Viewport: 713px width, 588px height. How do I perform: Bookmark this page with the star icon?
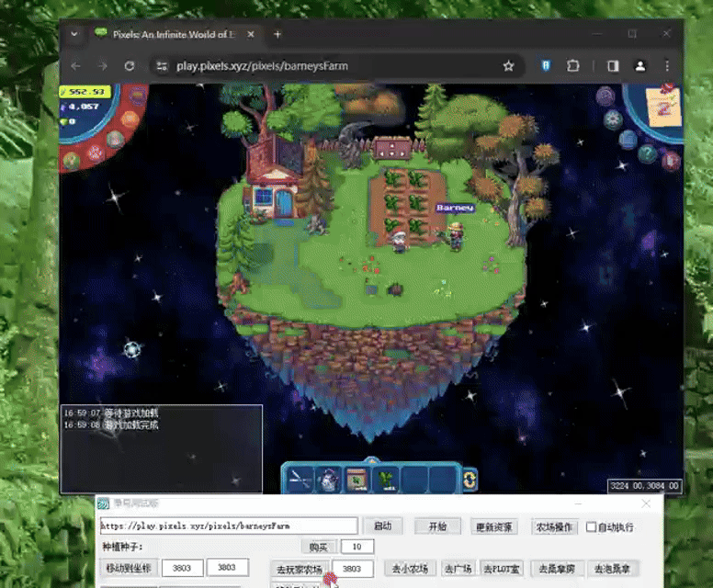click(x=508, y=66)
